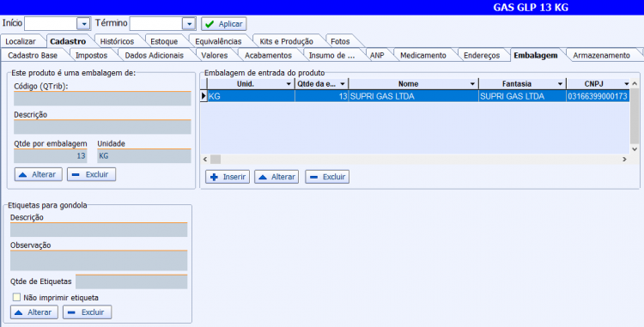This screenshot has width=644, height=327.
Task: Open the Qtde da e... column filter arrow
Action: click(x=342, y=84)
